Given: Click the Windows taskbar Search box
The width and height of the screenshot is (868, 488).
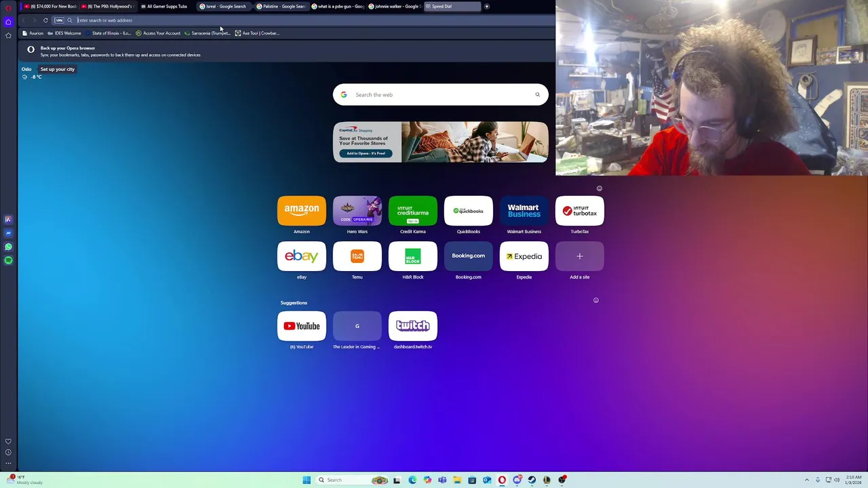Looking at the screenshot, I should point(353,480).
